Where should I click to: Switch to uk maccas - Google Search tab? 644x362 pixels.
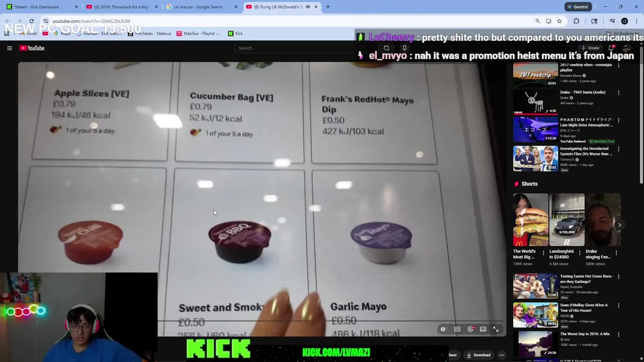[x=201, y=7]
